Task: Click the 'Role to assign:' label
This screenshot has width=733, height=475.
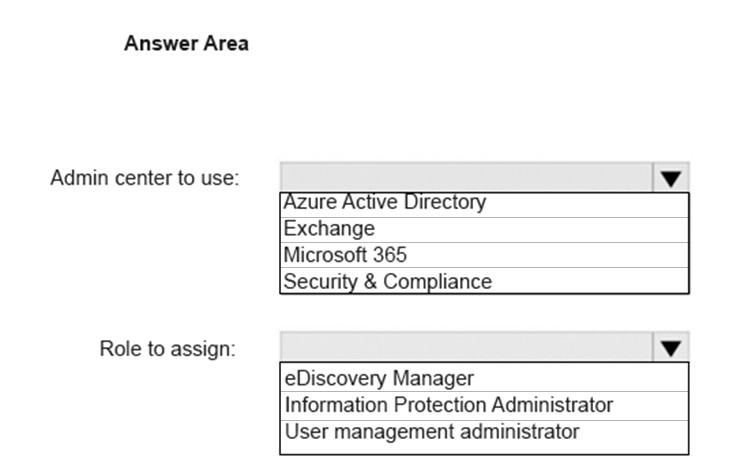Action: click(x=167, y=349)
